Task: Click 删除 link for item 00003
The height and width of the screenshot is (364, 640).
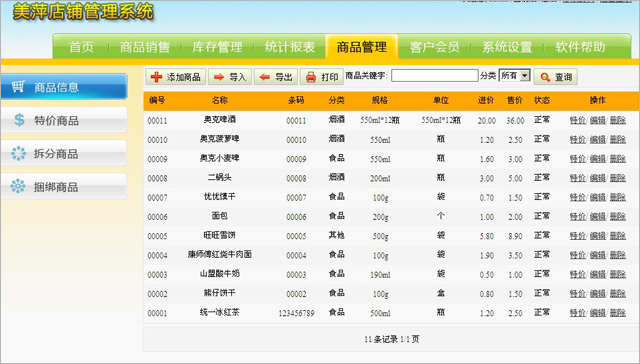Action: [x=618, y=274]
